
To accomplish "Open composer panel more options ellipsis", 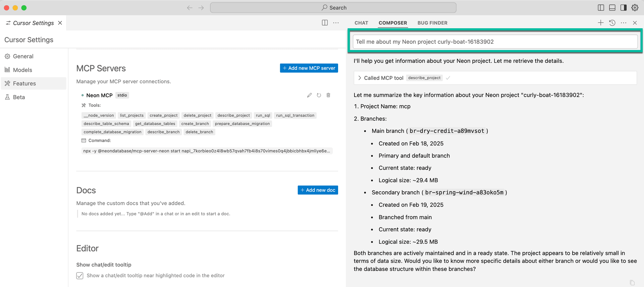I will [623, 23].
